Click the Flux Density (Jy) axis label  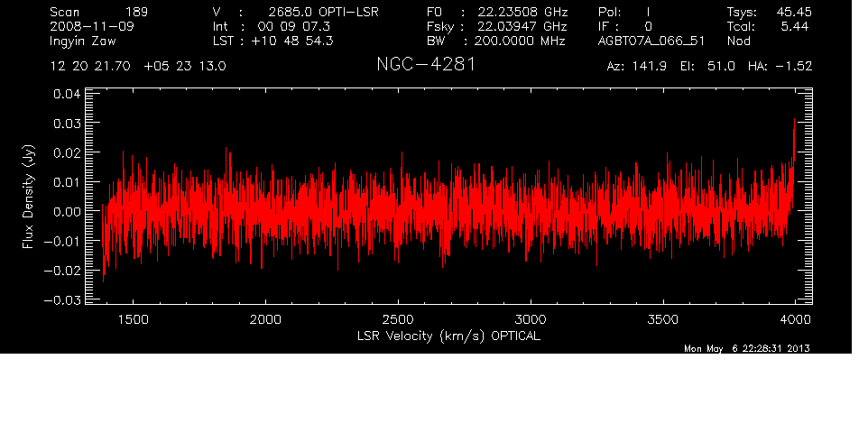[28, 198]
